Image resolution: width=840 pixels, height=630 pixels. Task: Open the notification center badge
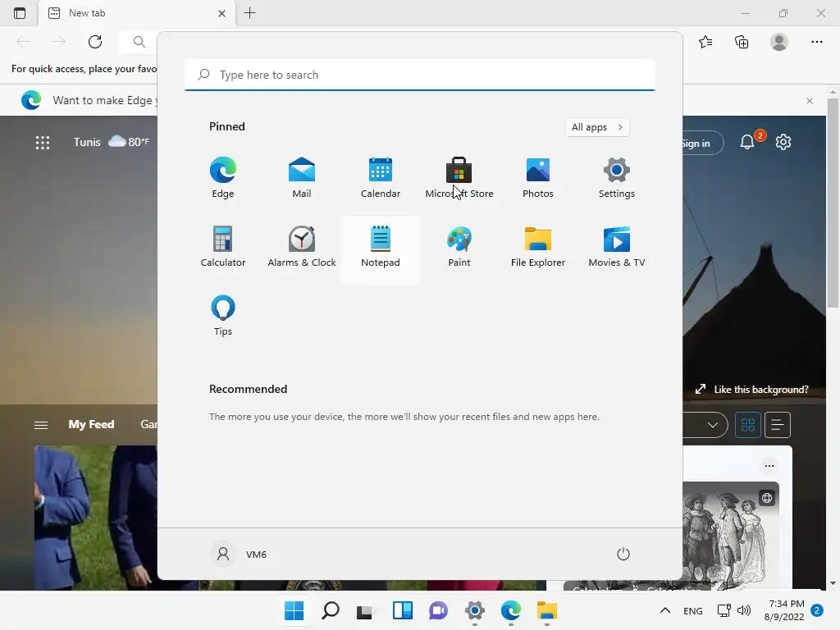pos(817,610)
